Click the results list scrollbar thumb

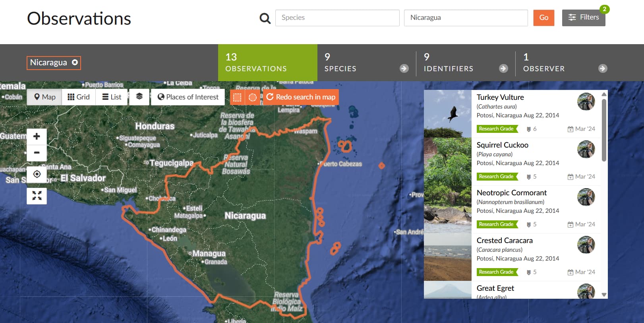[604, 130]
